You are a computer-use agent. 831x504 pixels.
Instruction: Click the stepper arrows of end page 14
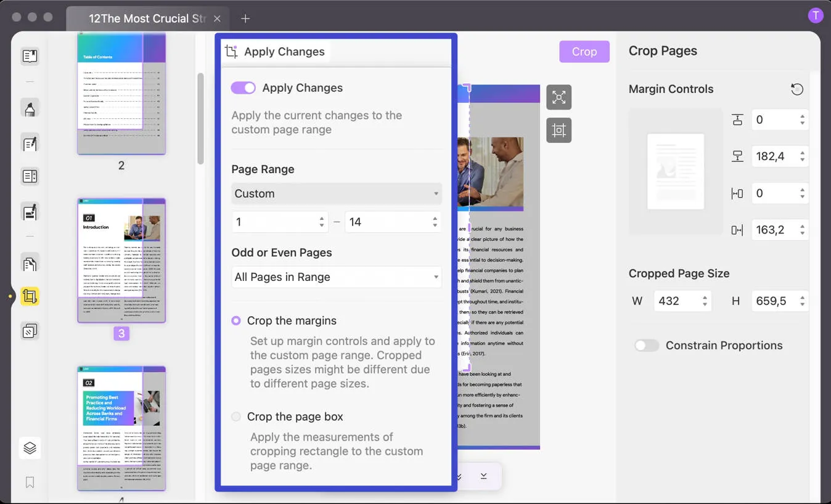[x=435, y=222]
